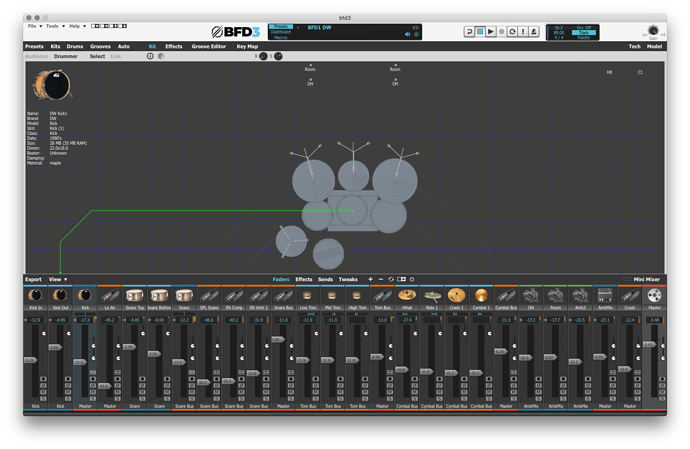
Task: Click the Select button in kit toolbar
Action: [97, 56]
